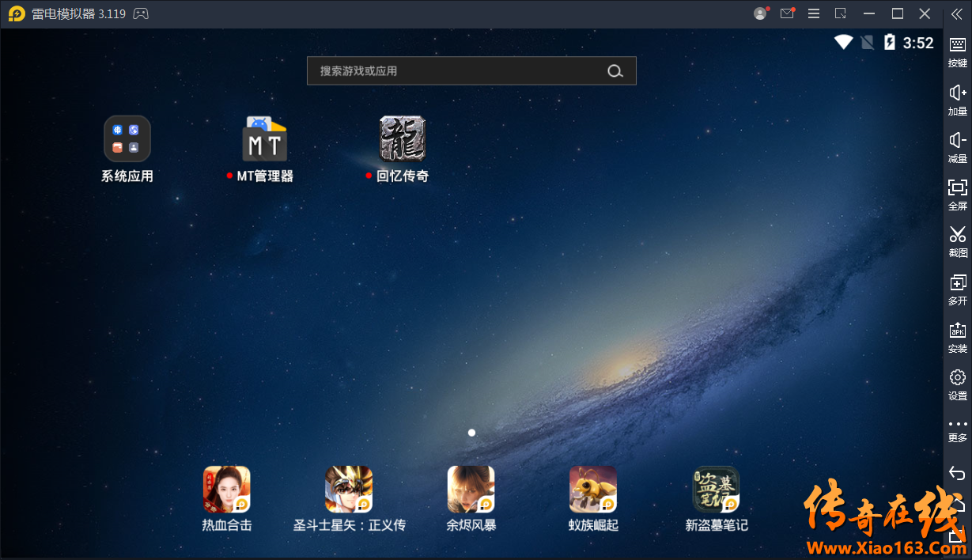The height and width of the screenshot is (560, 972).
Task: Tap the Android back arrow in sidebar
Action: (958, 473)
